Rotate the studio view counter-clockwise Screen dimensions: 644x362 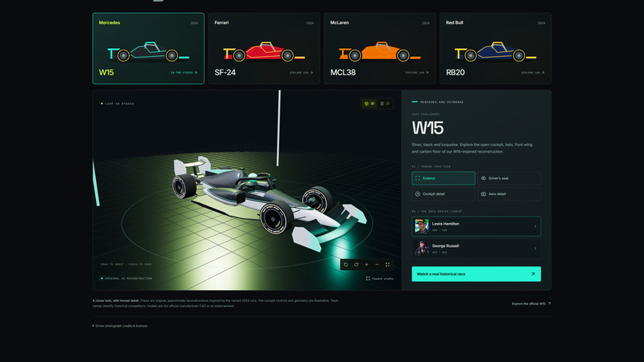(x=346, y=265)
